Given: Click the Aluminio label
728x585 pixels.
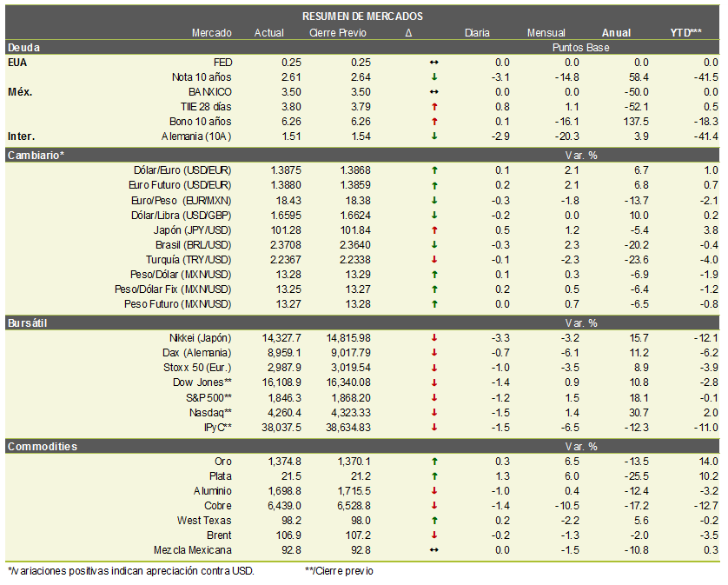Looking at the screenshot, I should (x=213, y=491).
